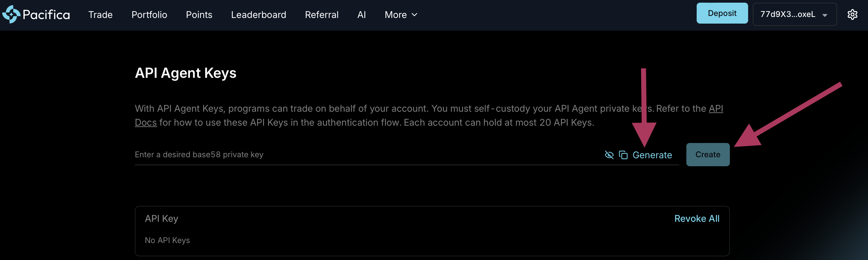Navigate to Points

199,15
